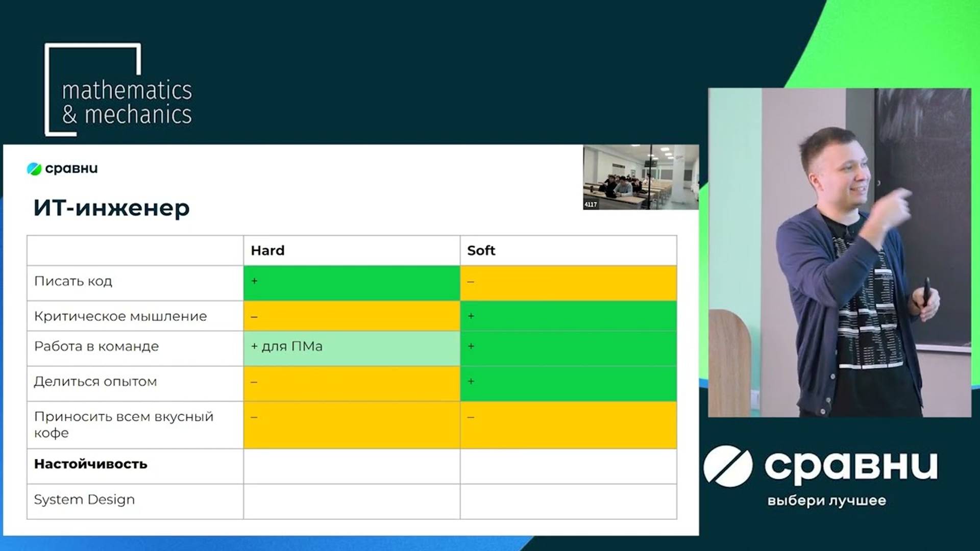
Task: Select the Критическое мышление row label
Action: tap(120, 316)
